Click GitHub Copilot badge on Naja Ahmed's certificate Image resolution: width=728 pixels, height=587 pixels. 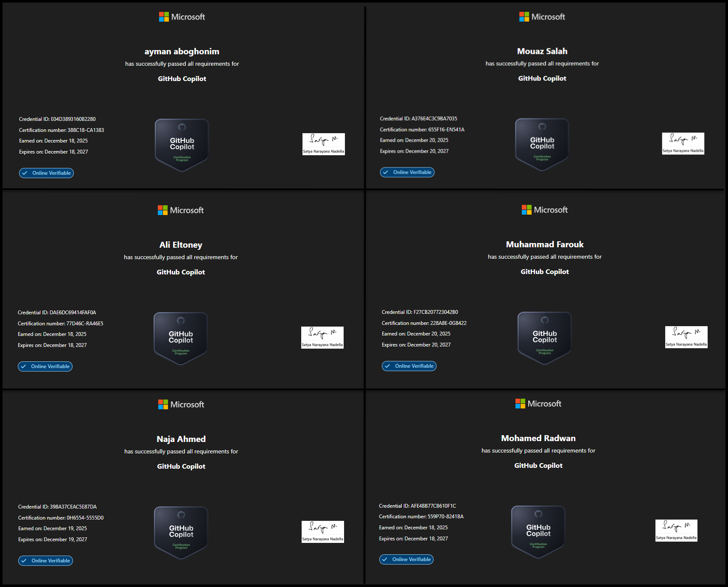[181, 532]
